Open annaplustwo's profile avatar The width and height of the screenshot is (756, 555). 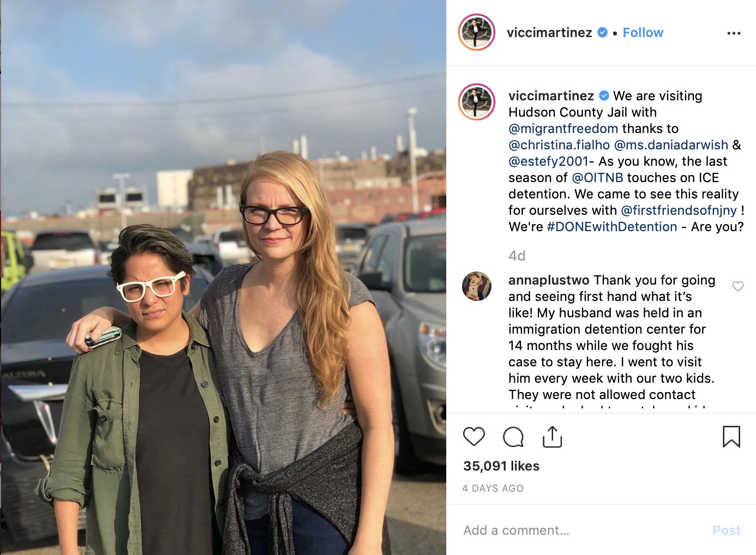point(477,286)
